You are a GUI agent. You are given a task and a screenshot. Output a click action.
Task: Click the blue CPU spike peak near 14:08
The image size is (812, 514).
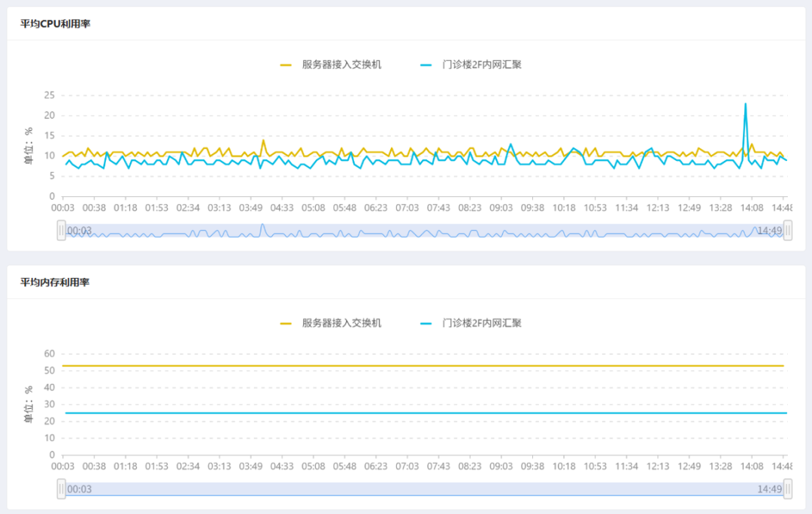[x=746, y=104]
